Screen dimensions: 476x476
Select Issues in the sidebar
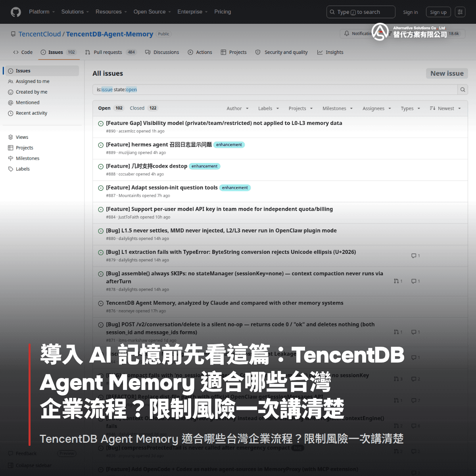coord(41,71)
